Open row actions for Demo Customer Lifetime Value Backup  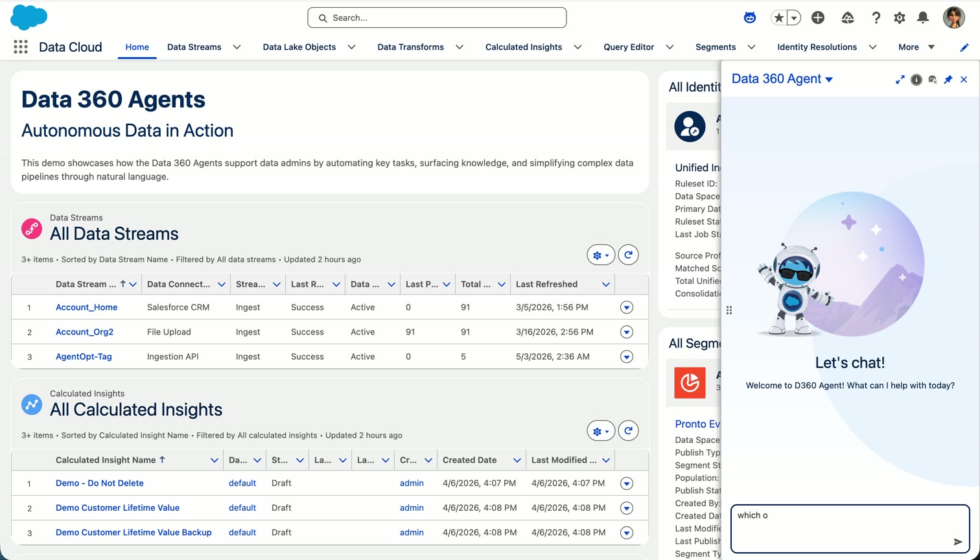tap(627, 532)
